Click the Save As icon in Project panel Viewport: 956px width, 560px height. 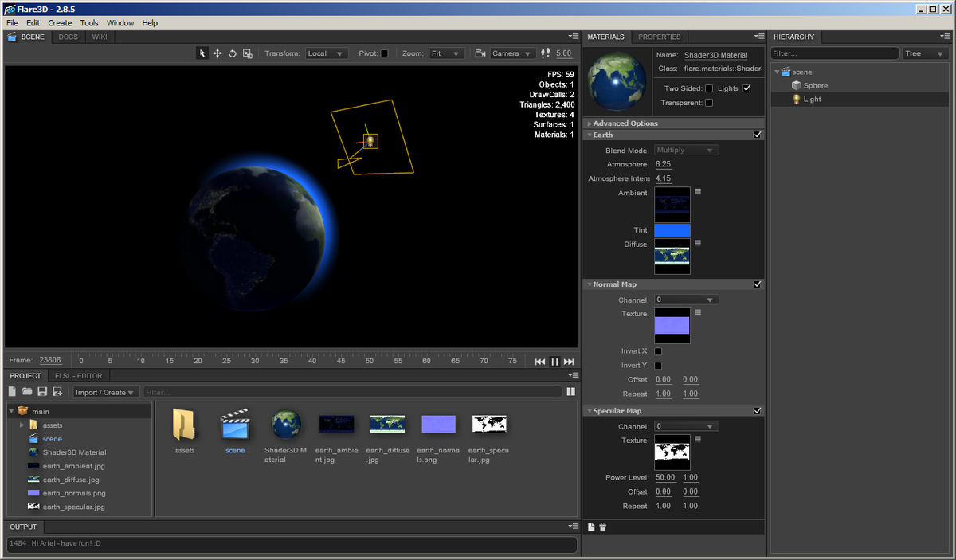coord(57,392)
